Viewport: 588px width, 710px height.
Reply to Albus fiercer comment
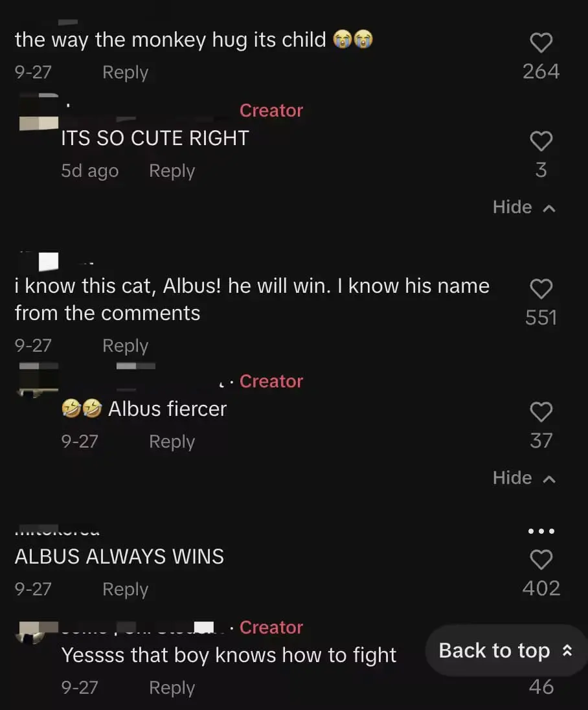pos(172,442)
